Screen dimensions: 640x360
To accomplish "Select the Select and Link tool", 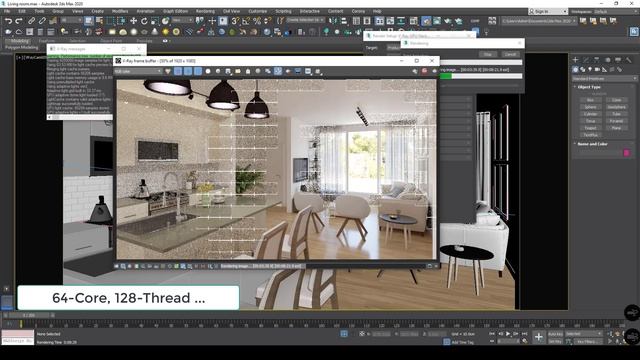I will [x=31, y=20].
